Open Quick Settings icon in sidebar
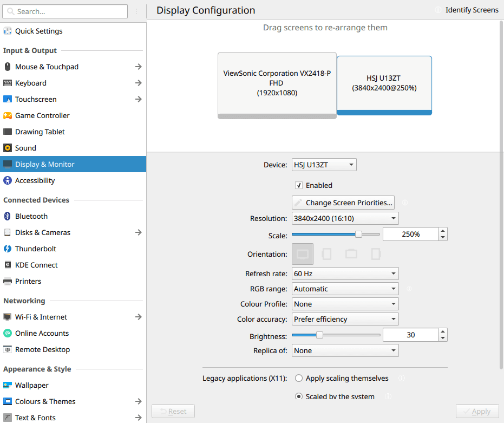 pyautogui.click(x=8, y=31)
